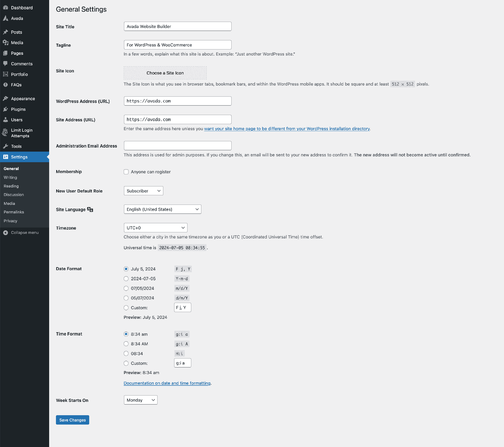Click the Tools icon in sidebar
Screen dimensions: 504x447
[6, 146]
